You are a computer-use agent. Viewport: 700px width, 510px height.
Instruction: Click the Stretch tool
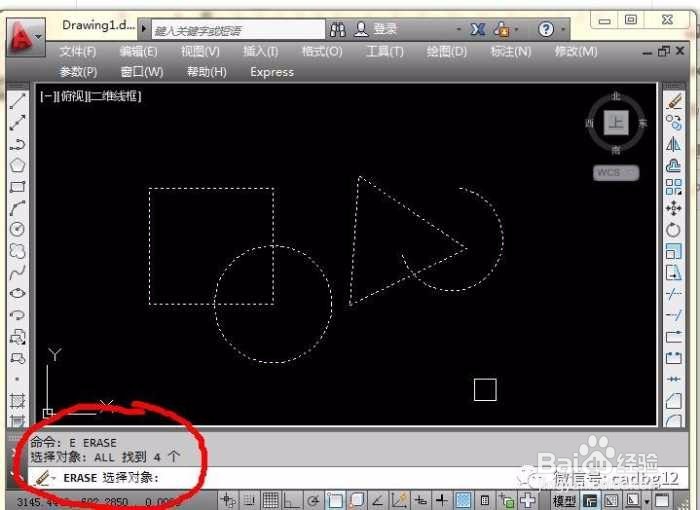(x=674, y=272)
